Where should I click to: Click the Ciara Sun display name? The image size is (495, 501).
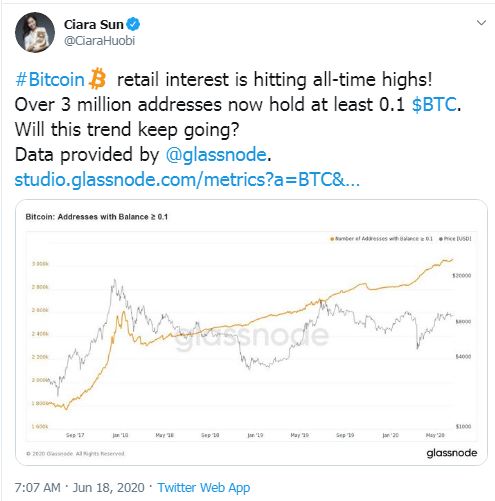(x=94, y=24)
